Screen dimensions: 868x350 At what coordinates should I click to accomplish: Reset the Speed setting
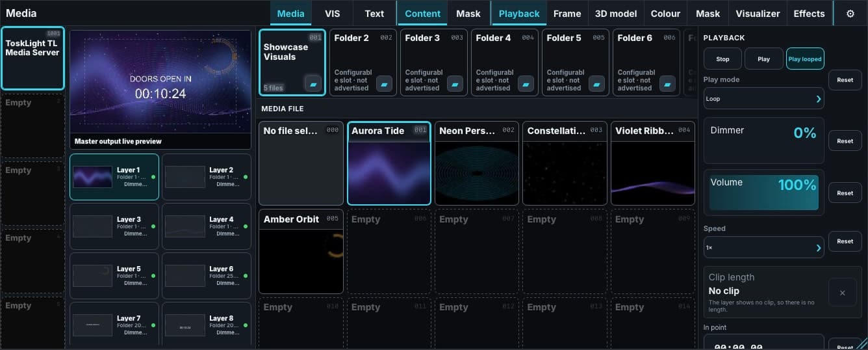click(x=845, y=241)
